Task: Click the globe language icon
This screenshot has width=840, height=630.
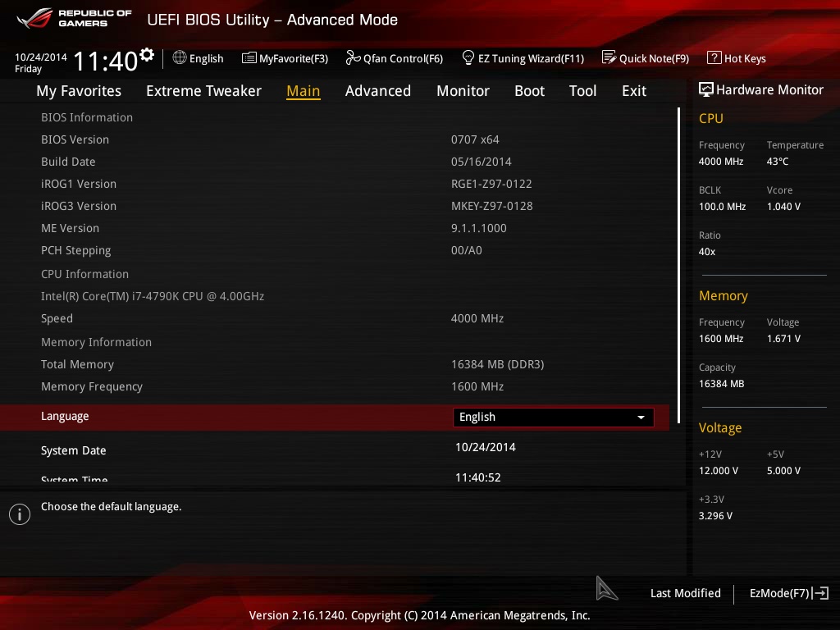Action: pos(180,57)
